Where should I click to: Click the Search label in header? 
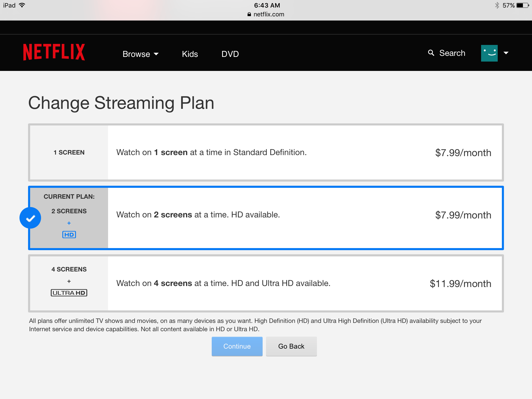click(452, 53)
